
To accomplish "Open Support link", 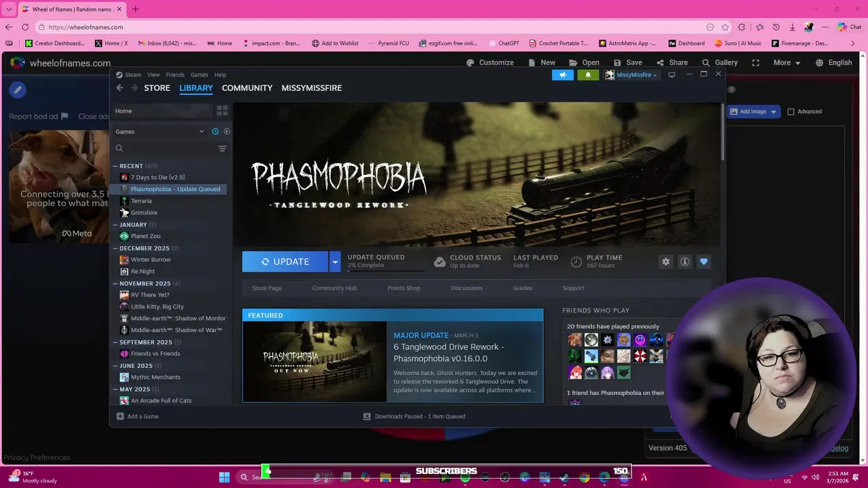I will 573,288.
